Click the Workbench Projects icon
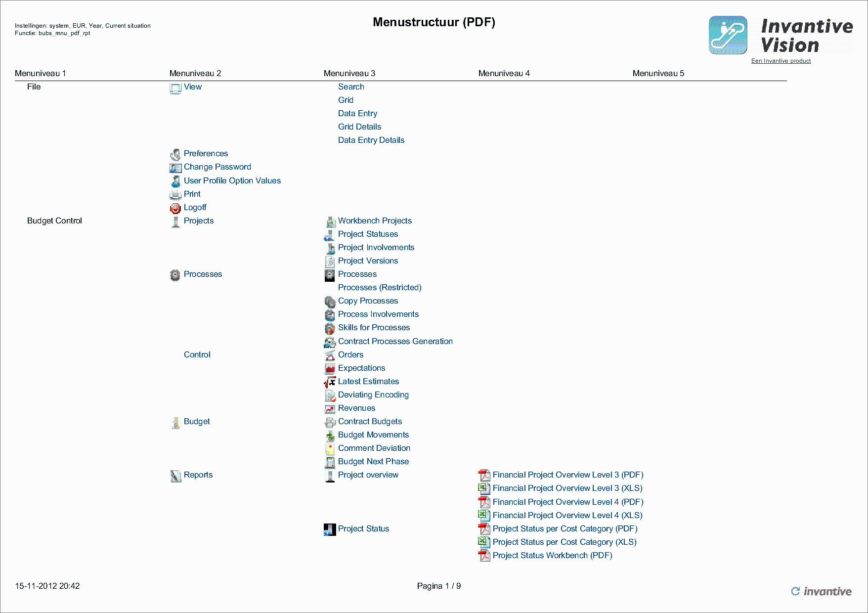The width and height of the screenshot is (868, 613). [330, 221]
